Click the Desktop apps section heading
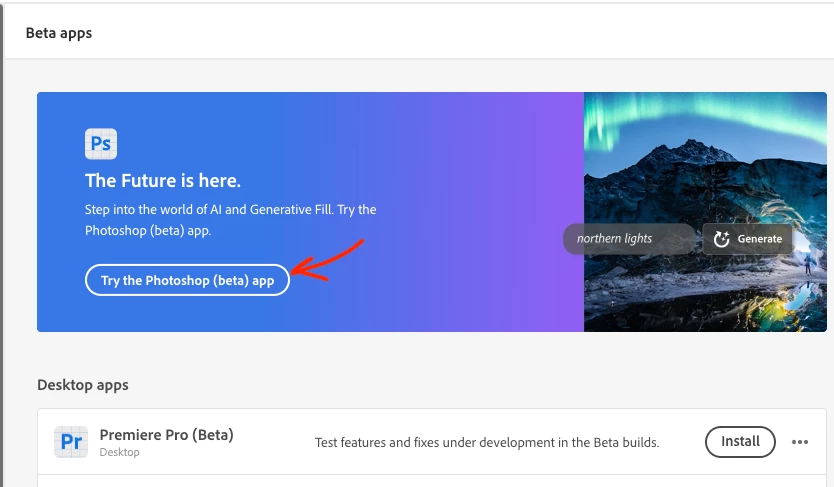834x487 pixels. pyautogui.click(x=83, y=385)
